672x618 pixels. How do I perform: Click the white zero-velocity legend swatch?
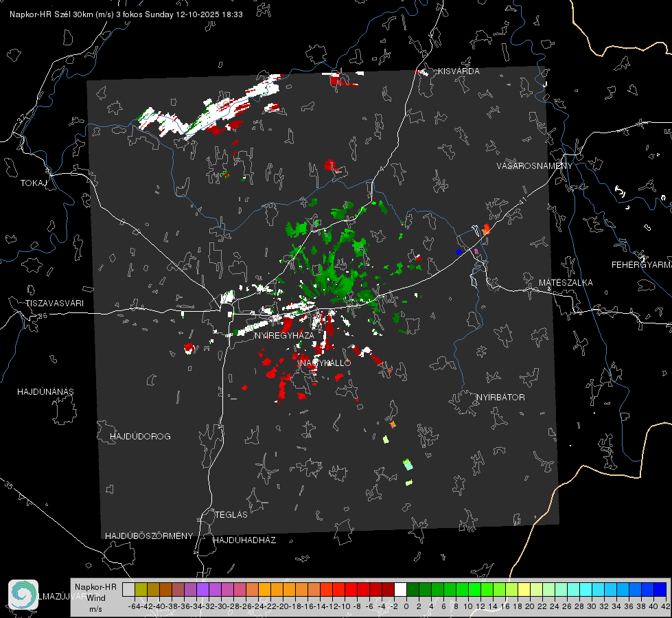click(400, 589)
